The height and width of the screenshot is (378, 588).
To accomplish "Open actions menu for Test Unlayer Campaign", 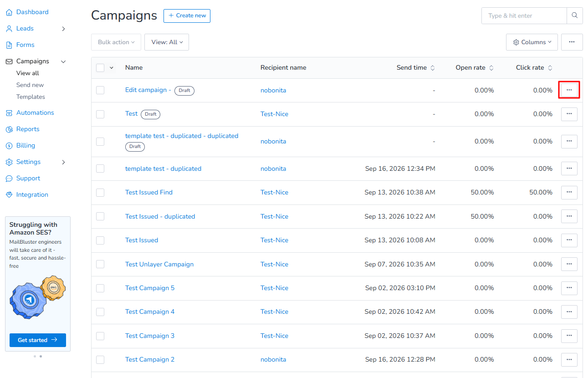I will 569,264.
